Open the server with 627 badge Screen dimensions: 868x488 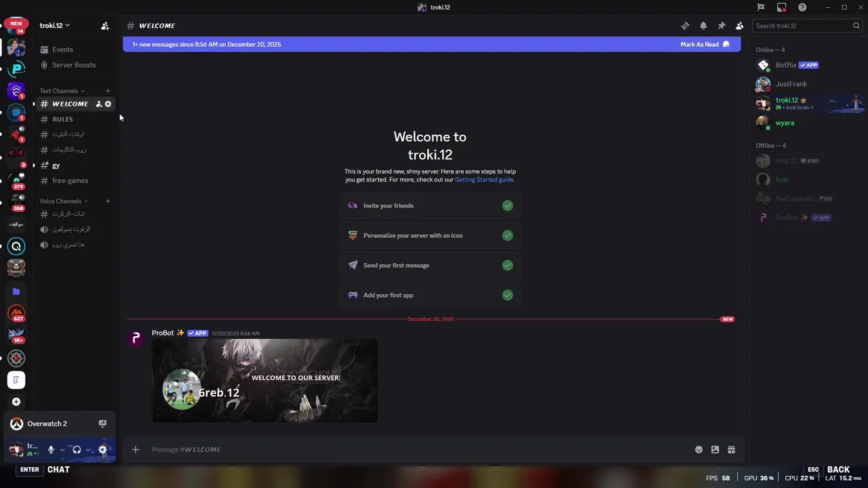click(16, 313)
